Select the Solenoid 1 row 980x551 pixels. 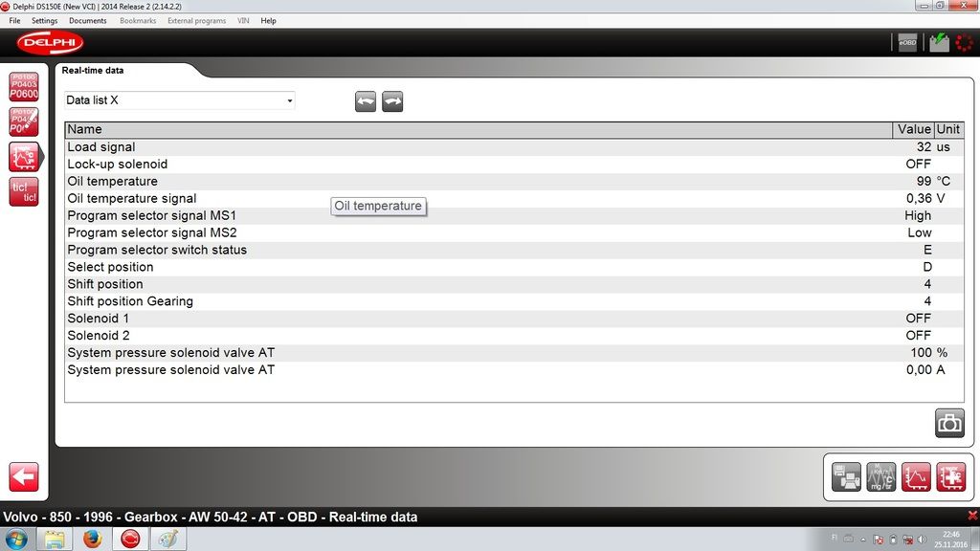[514, 319]
